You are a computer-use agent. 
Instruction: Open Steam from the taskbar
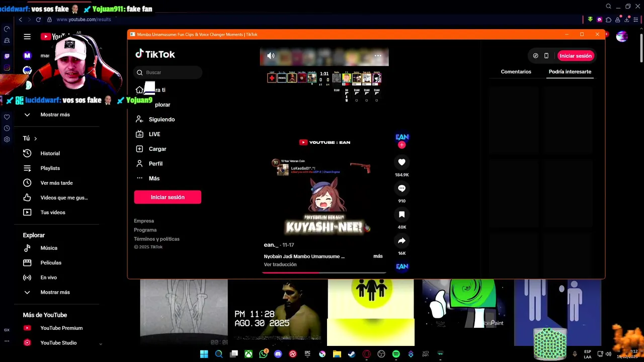tap(352, 354)
